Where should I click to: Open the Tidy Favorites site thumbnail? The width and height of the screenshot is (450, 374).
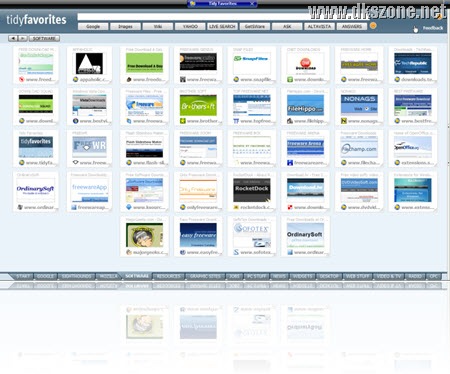coord(36,147)
